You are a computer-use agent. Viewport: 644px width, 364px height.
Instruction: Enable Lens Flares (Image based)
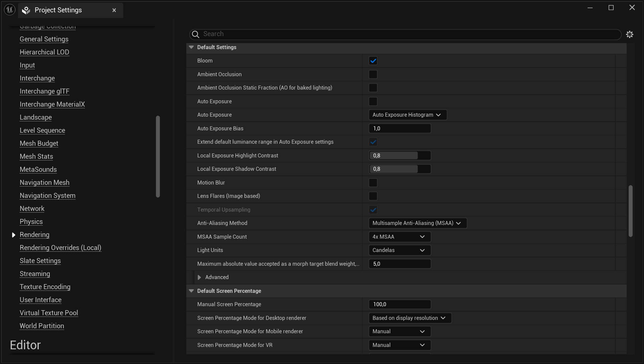coord(373,196)
